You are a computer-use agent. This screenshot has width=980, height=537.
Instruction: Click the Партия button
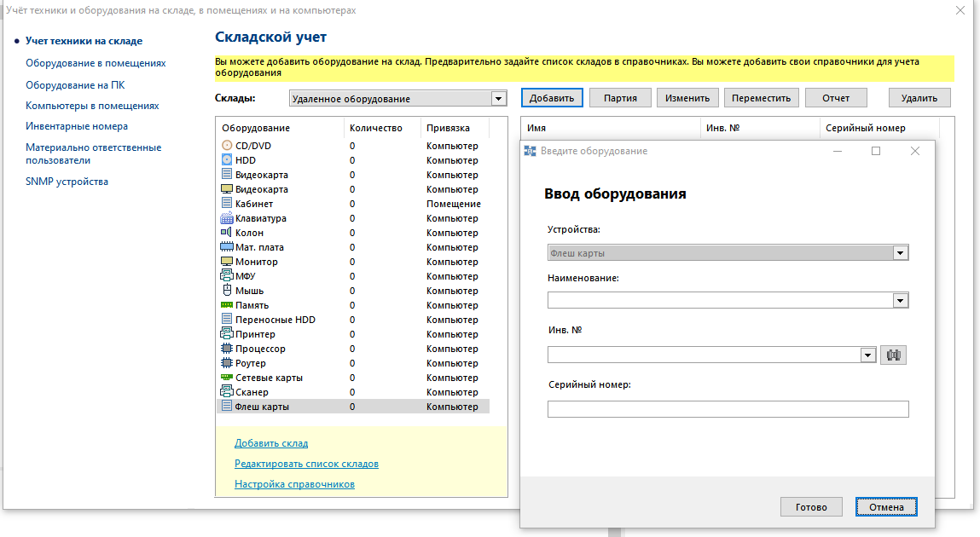[621, 98]
